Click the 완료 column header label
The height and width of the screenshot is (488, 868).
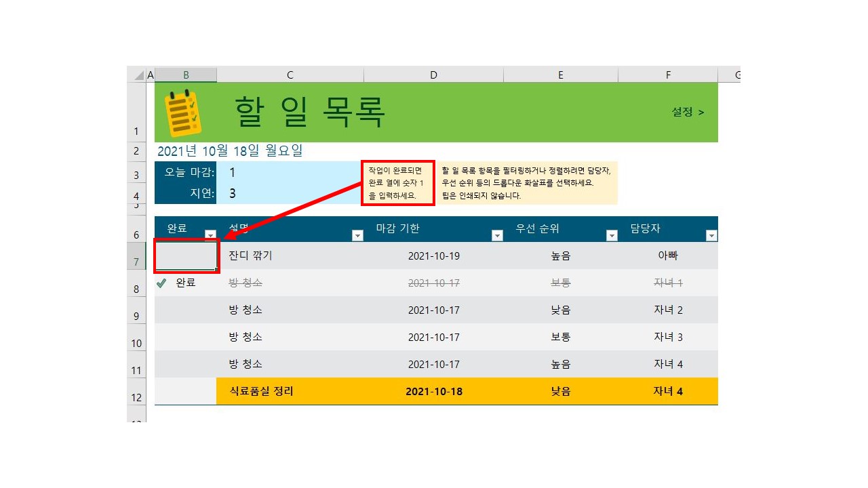pos(177,228)
